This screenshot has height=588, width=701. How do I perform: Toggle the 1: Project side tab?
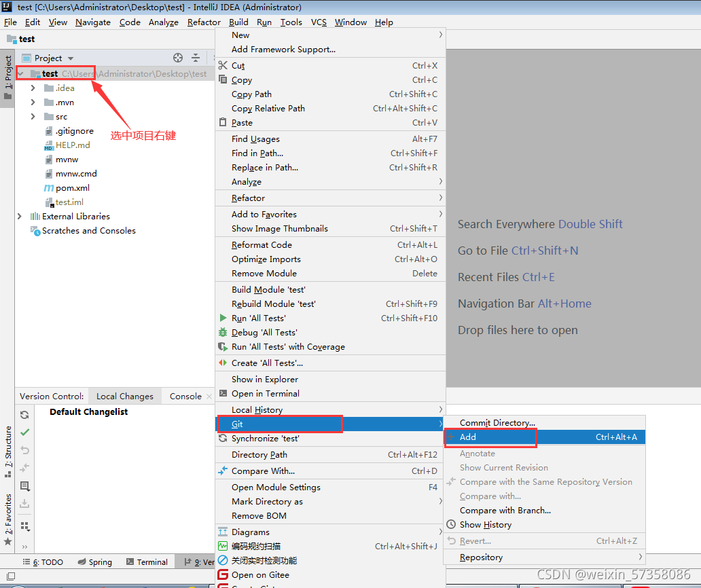[x=7, y=78]
